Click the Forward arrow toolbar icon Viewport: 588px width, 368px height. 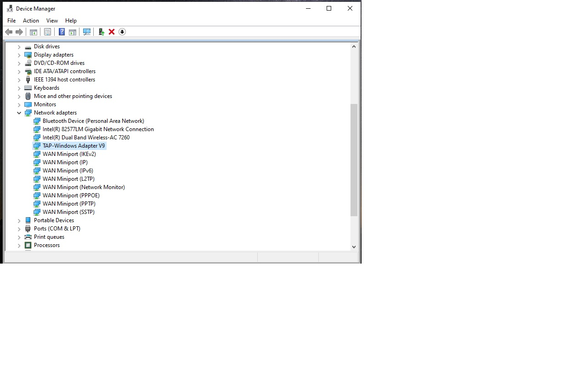(19, 32)
